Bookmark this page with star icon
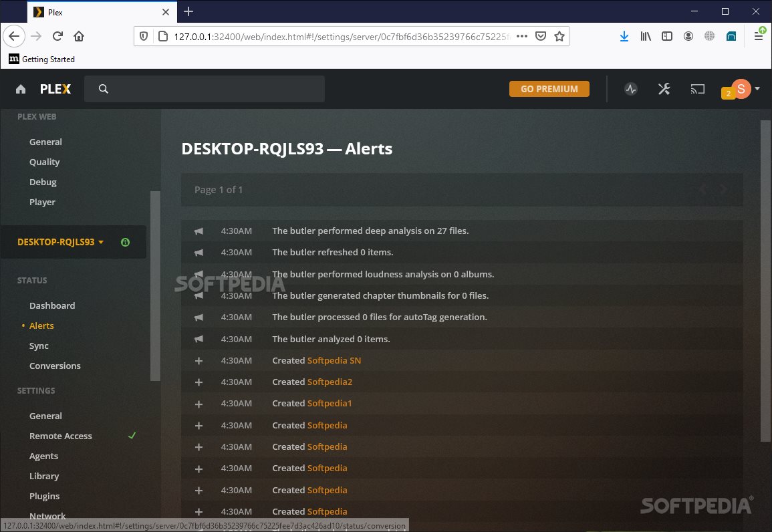The width and height of the screenshot is (772, 532). (559, 36)
